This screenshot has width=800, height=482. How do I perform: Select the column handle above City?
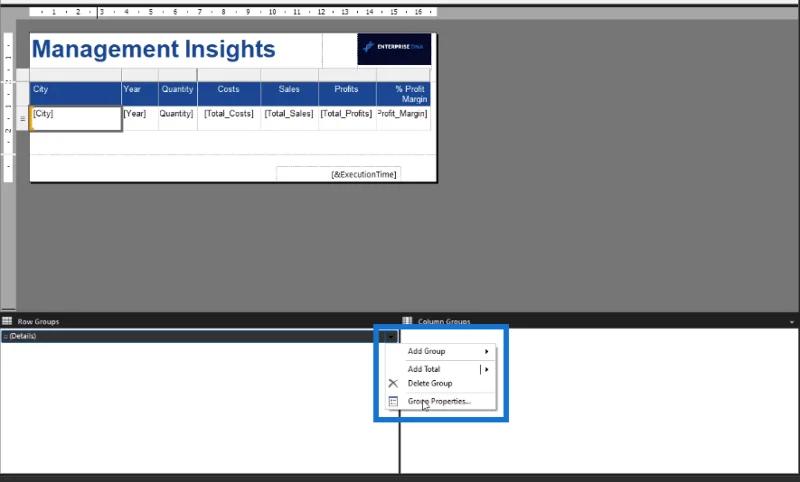pyautogui.click(x=76, y=75)
